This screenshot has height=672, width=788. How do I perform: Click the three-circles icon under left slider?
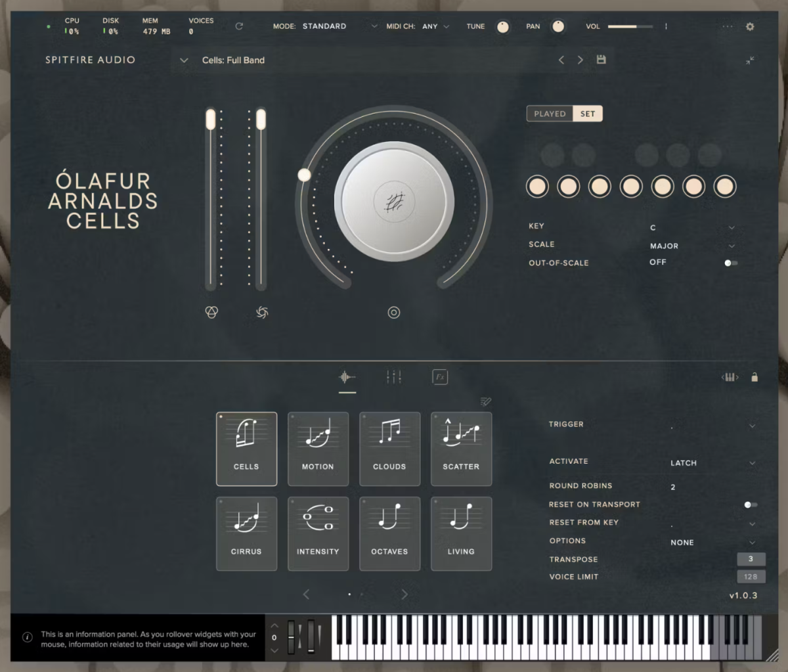211,312
